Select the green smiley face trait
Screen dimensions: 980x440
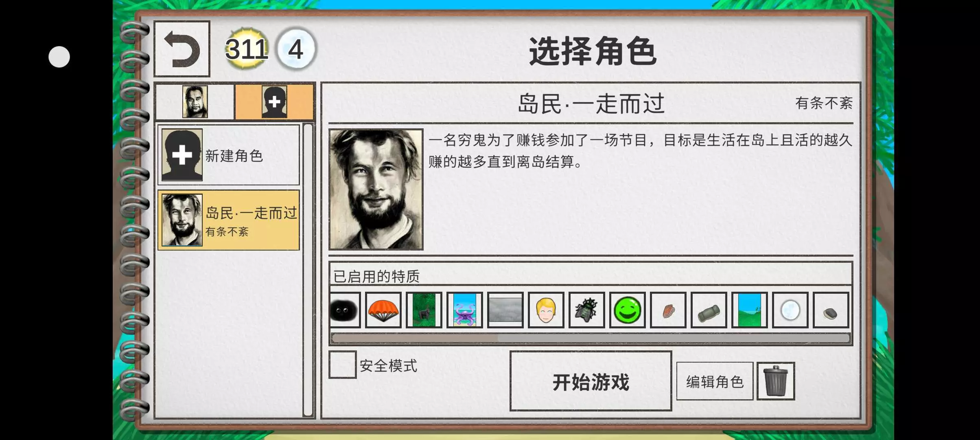pyautogui.click(x=627, y=310)
